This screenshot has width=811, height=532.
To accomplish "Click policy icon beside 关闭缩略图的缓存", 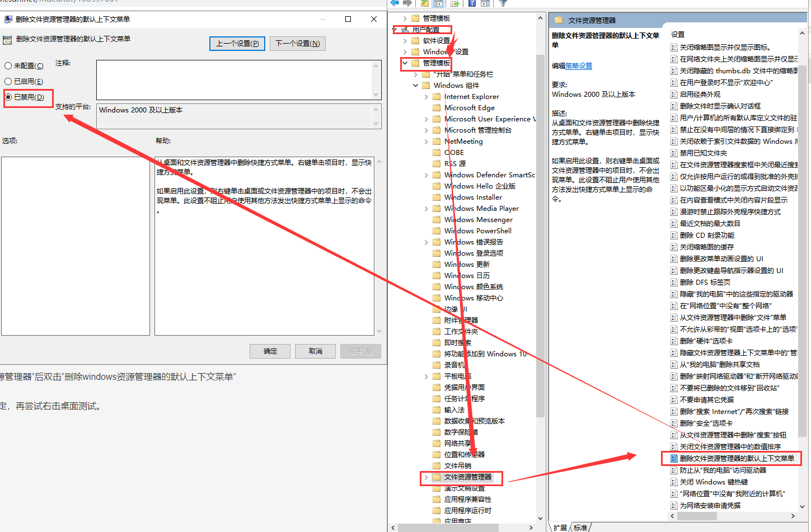I will tap(674, 247).
